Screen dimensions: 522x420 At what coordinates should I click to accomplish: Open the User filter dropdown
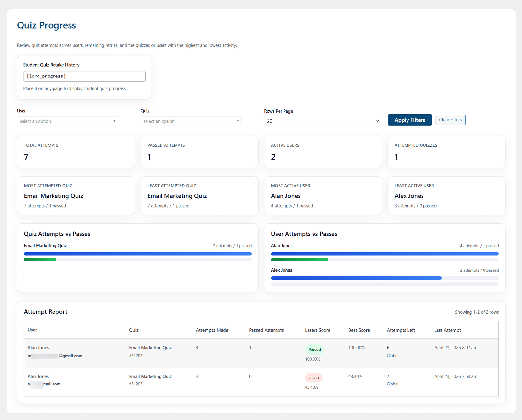coord(68,121)
